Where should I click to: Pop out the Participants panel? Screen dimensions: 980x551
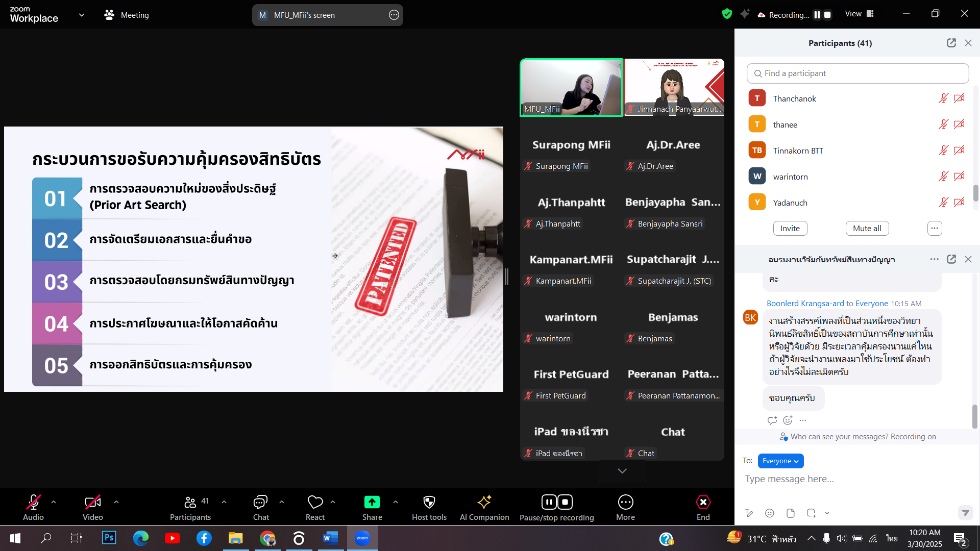[x=951, y=43]
